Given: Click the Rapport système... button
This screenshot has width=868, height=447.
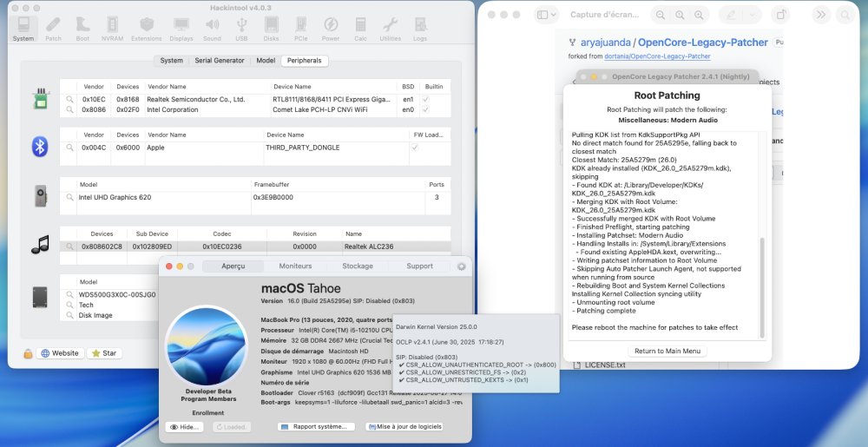Looking at the screenshot, I should coord(316,427).
